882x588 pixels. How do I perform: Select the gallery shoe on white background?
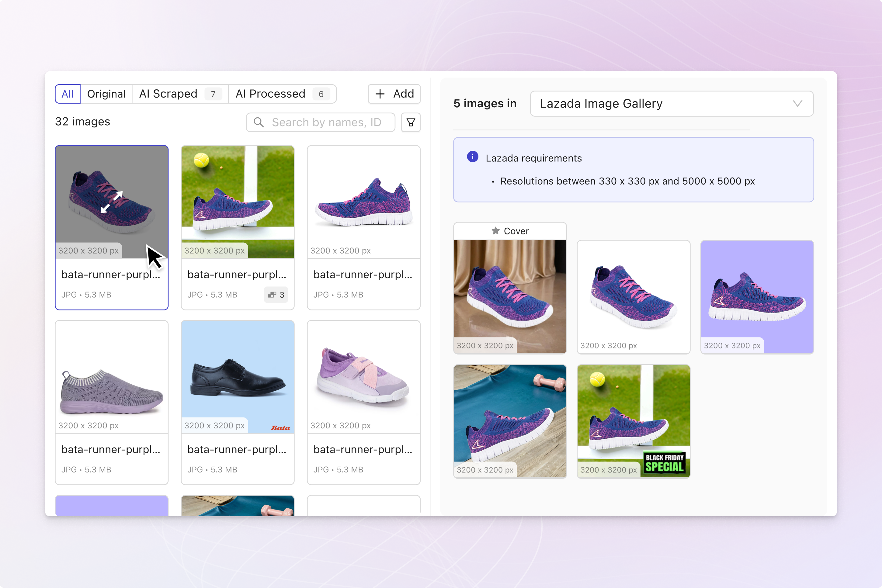click(633, 297)
